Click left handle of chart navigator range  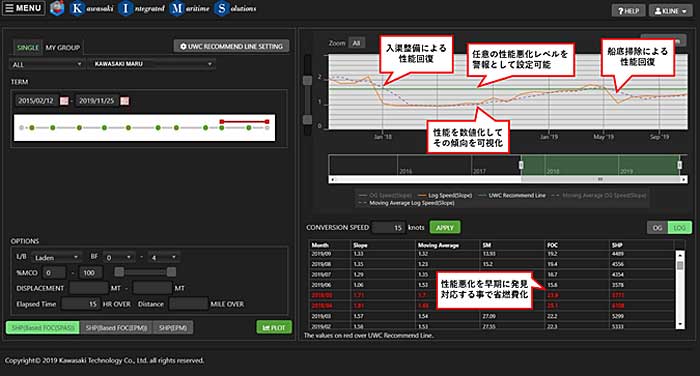pos(521,165)
